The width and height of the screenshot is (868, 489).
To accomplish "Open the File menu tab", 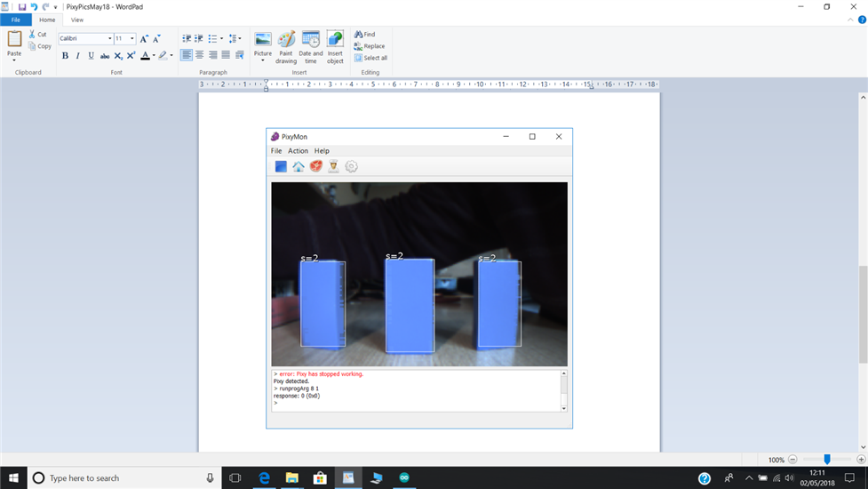I will pyautogui.click(x=15, y=20).
